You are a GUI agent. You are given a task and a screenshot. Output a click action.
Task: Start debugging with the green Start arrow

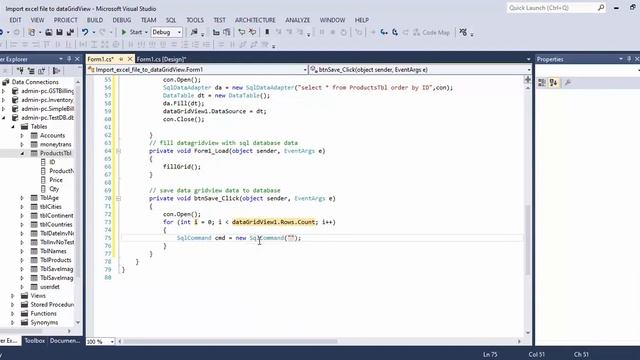[x=124, y=32]
